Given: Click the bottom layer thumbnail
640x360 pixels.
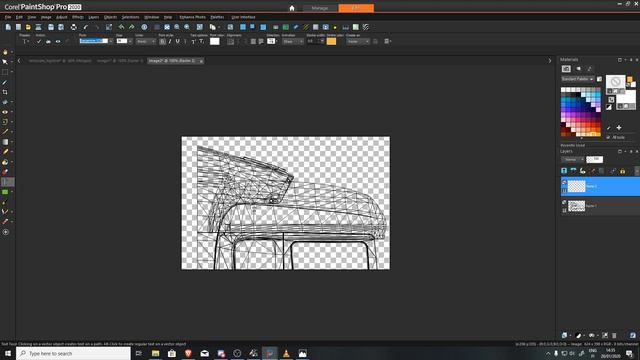Looking at the screenshot, I should [x=576, y=206].
